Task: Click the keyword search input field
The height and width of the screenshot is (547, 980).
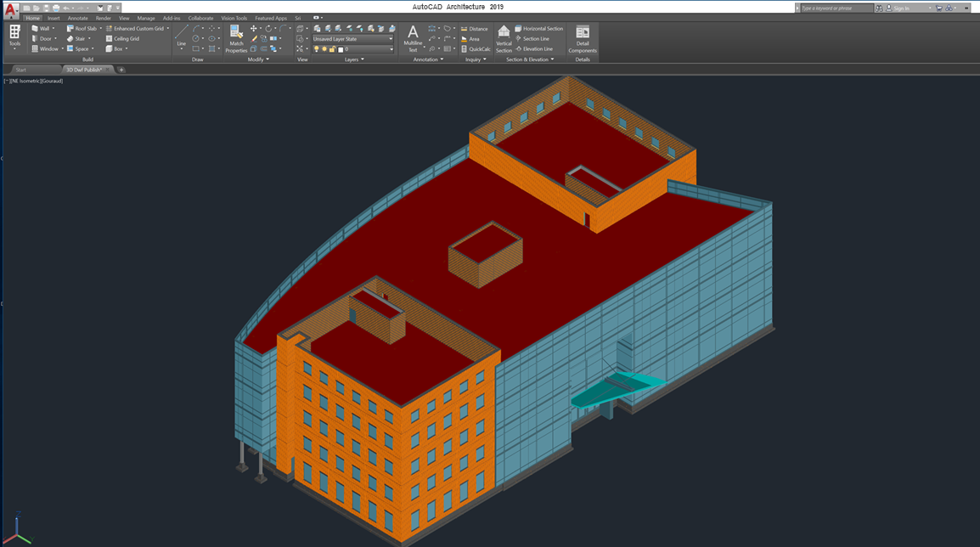Action: pyautogui.click(x=836, y=8)
